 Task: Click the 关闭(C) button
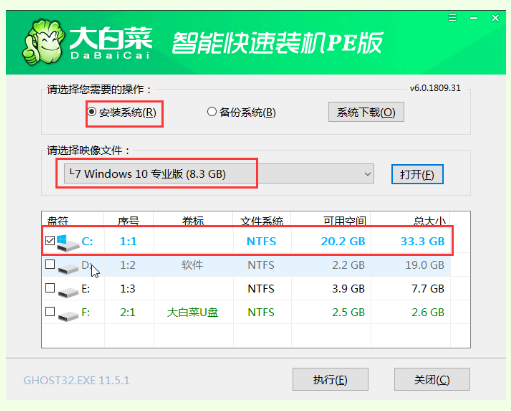click(x=432, y=379)
